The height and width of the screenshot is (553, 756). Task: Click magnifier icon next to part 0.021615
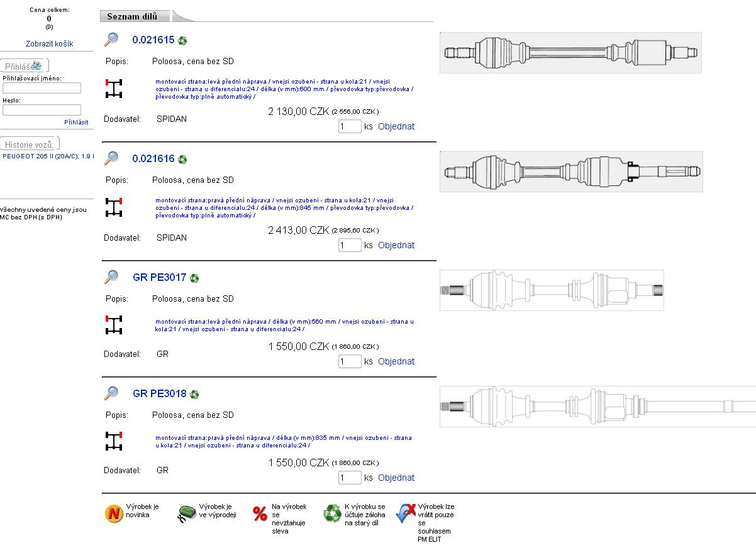tap(111, 40)
